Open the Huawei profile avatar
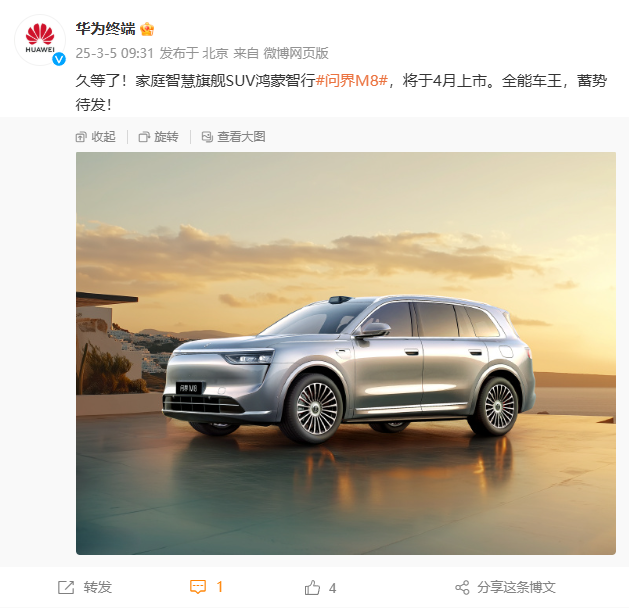Image resolution: width=629 pixels, height=608 pixels. pos(40,40)
